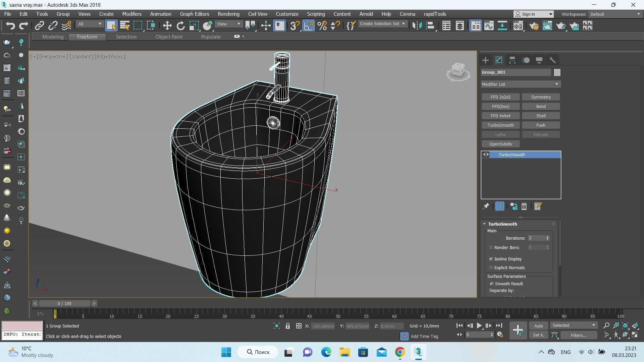Open Render Setup teapot icon
This screenshot has height=362, width=644.
coord(534,26)
